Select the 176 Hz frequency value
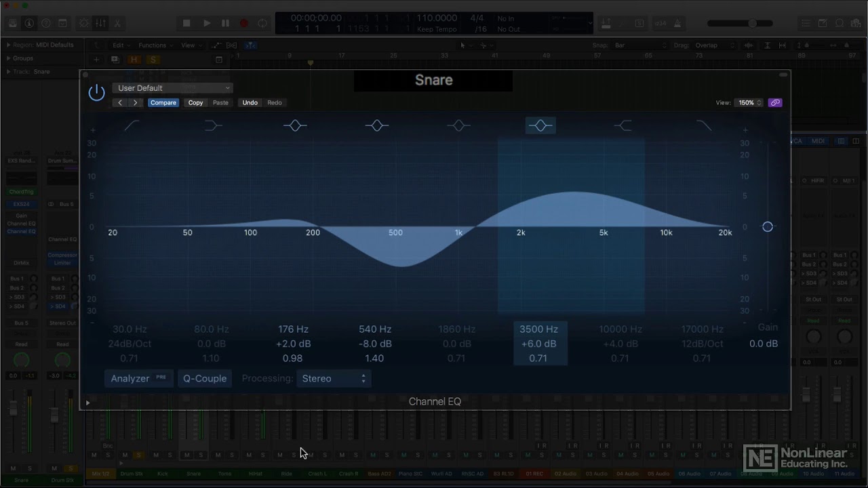This screenshot has height=488, width=868. point(293,329)
